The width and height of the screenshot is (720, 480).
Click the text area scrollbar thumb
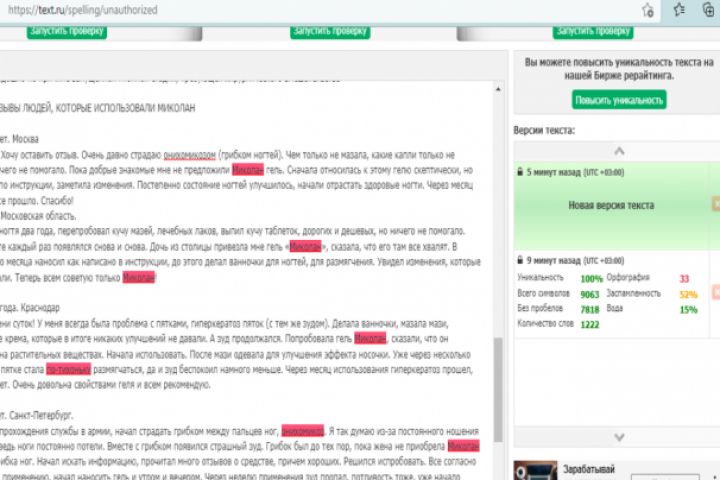point(498,390)
